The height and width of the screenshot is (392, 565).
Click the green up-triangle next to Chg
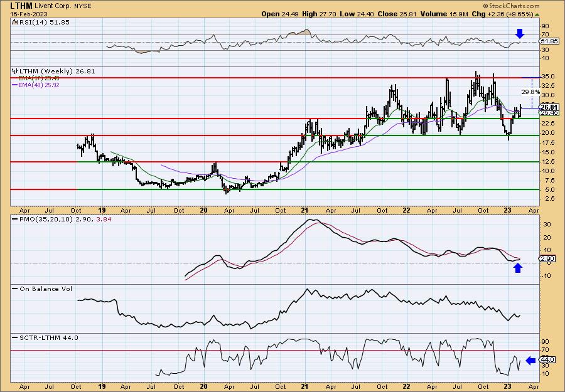click(x=537, y=14)
